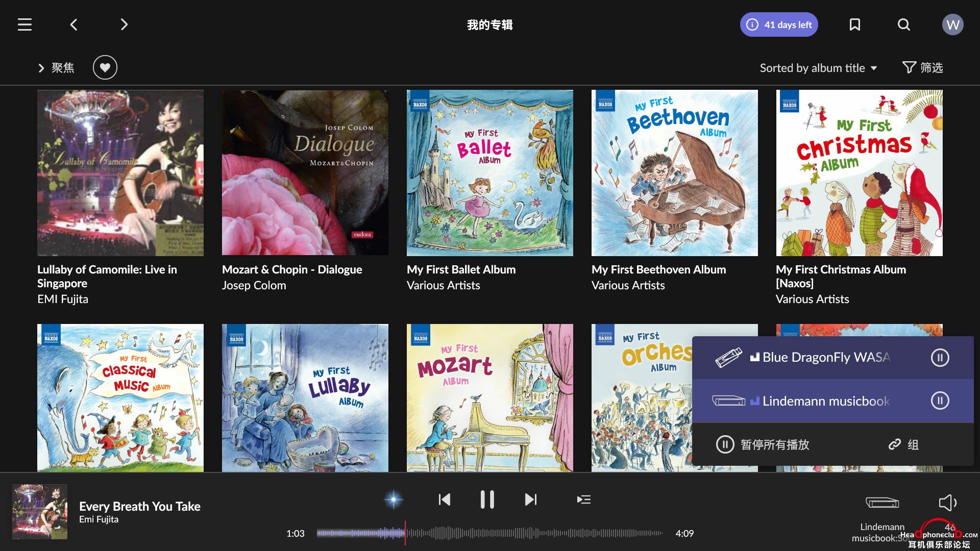The image size is (980, 551).
Task: Click the 41 days left trial badge
Action: coord(779,24)
